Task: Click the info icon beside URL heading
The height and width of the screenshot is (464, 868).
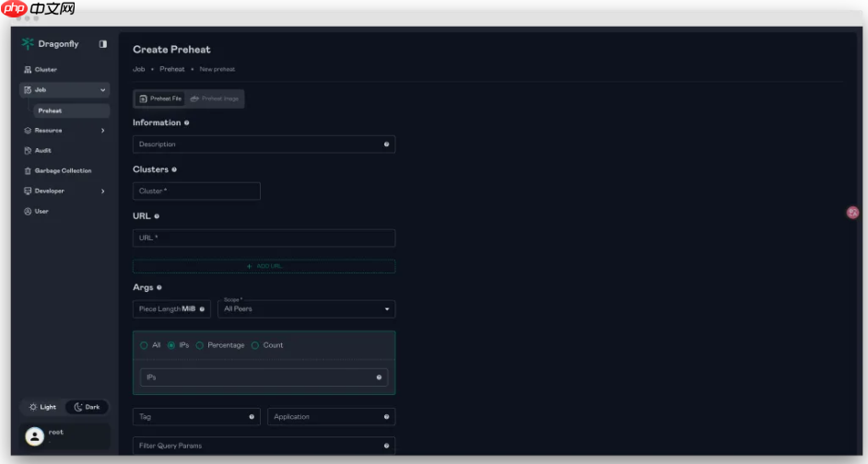Action: 157,216
